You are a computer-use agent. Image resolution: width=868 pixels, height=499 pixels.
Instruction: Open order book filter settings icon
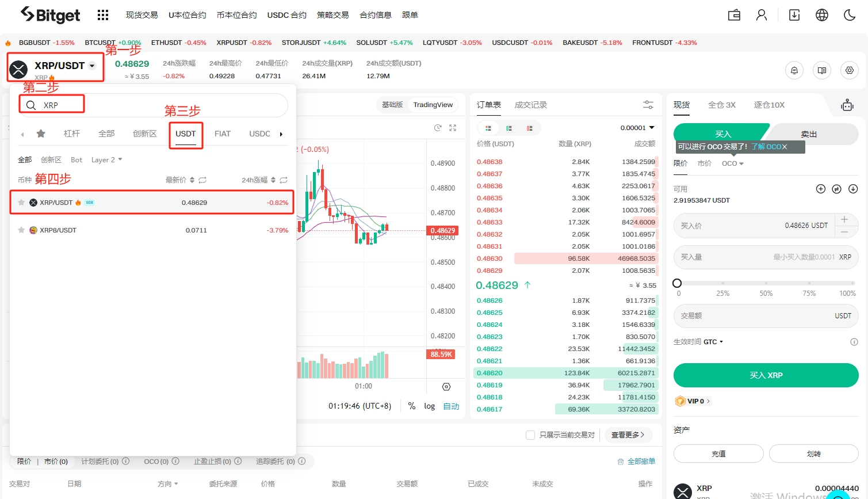pos(648,105)
